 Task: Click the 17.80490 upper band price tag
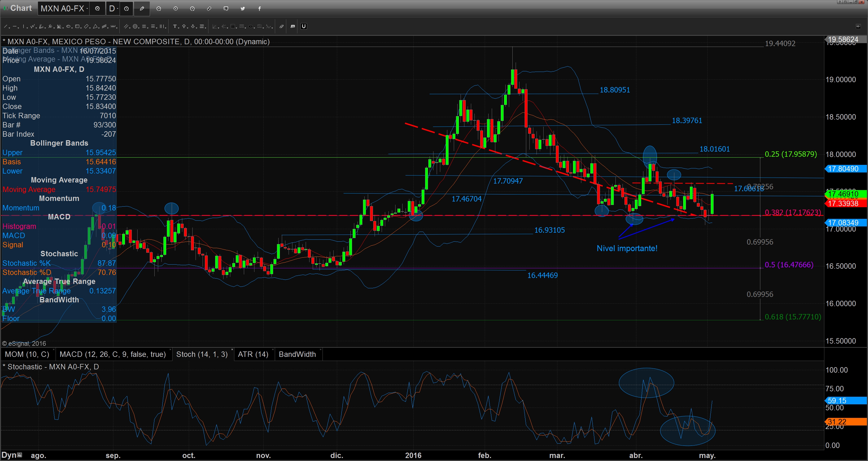pyautogui.click(x=845, y=168)
